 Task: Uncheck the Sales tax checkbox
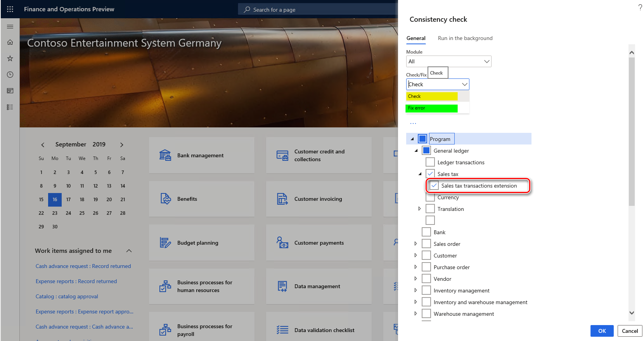click(430, 174)
